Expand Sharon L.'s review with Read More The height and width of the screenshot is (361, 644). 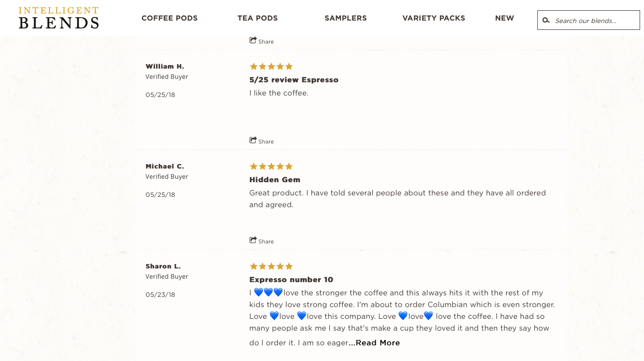(374, 343)
